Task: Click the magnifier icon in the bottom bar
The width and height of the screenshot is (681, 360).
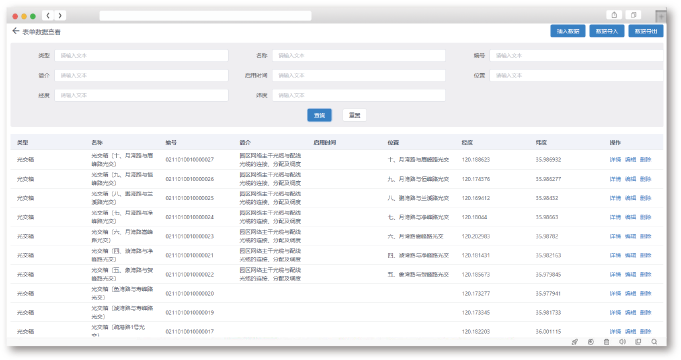Action: coord(654,342)
